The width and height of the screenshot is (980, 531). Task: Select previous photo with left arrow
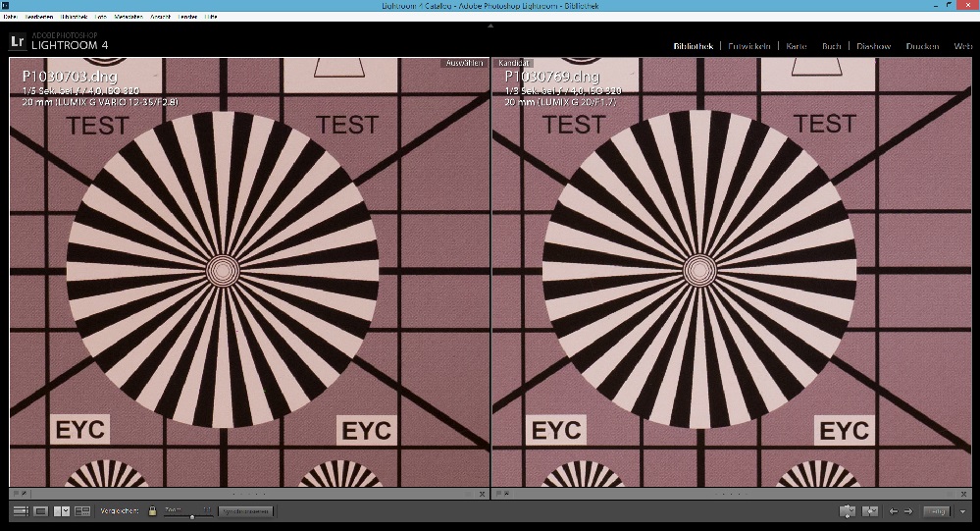click(893, 511)
